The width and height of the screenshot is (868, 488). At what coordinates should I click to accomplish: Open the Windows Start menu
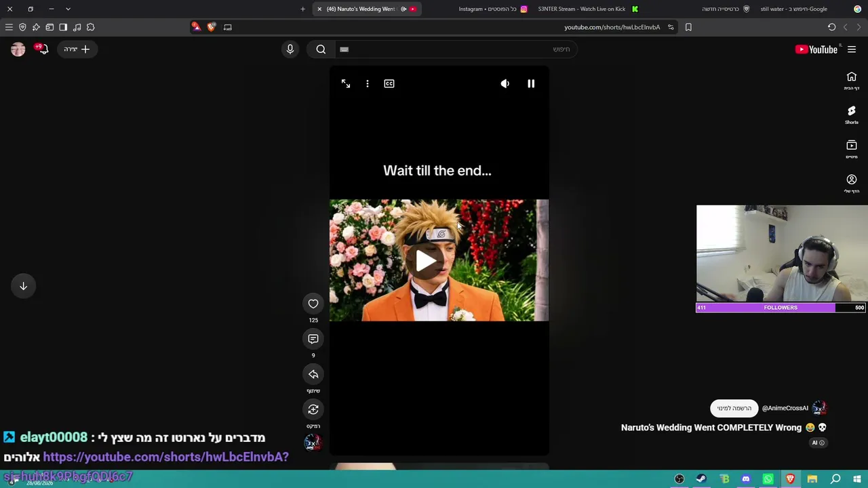pos(857,479)
